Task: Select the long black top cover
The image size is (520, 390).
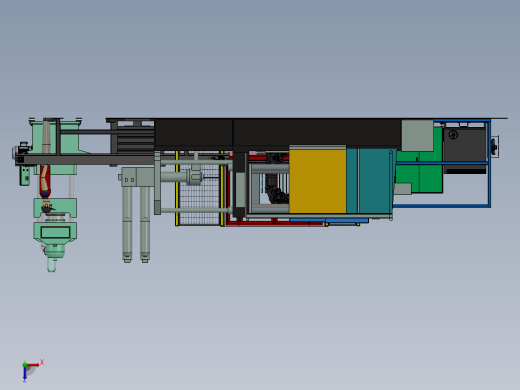Action: click(277, 133)
